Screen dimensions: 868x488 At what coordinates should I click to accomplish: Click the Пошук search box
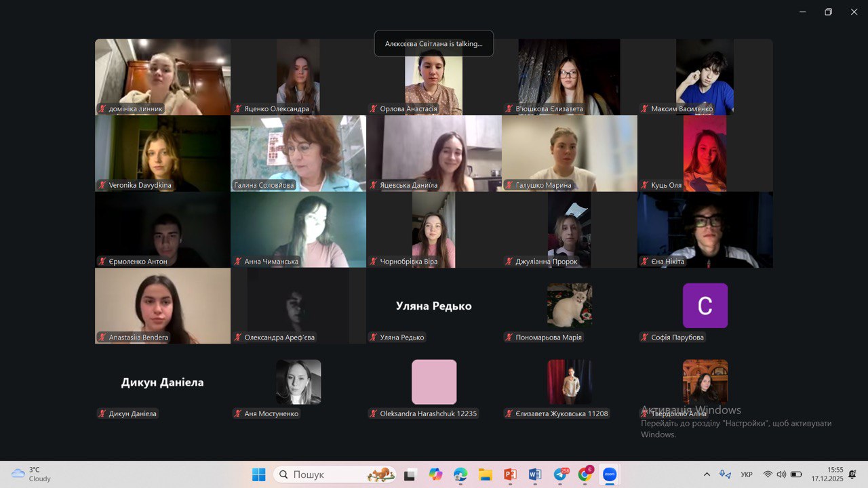coord(325,474)
